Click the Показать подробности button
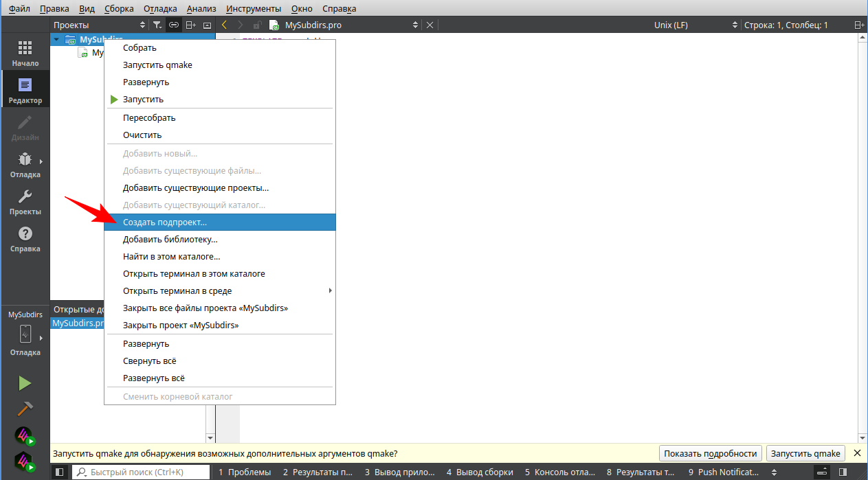The width and height of the screenshot is (868, 480). 711,453
